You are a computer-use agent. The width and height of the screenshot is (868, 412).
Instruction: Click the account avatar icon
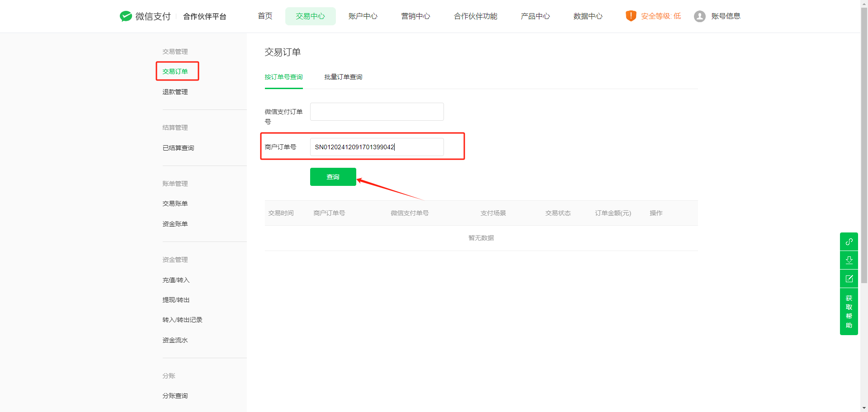point(699,16)
